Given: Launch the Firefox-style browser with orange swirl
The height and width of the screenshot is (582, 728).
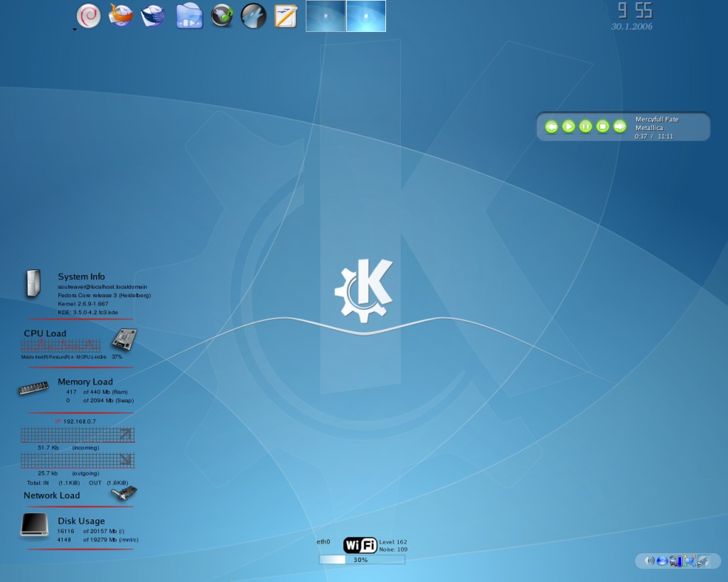Looking at the screenshot, I should (x=121, y=16).
